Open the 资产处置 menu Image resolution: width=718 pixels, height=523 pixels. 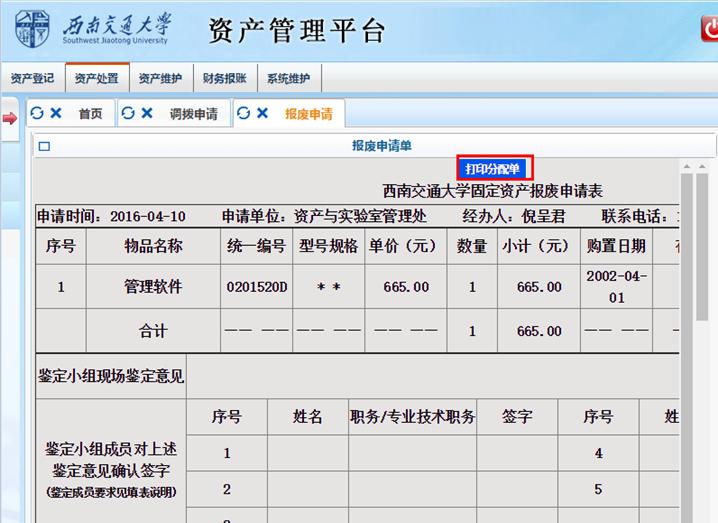pyautogui.click(x=96, y=78)
